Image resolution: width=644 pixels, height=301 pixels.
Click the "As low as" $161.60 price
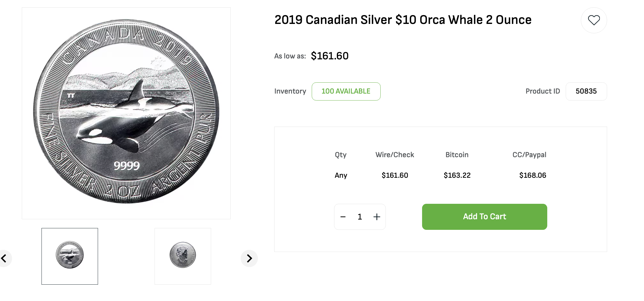click(x=330, y=56)
